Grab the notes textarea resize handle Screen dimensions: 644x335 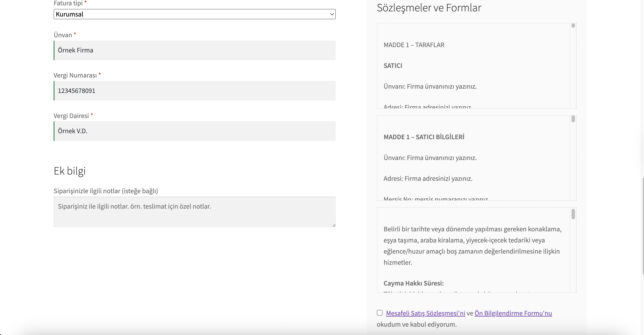pyautogui.click(x=334, y=225)
